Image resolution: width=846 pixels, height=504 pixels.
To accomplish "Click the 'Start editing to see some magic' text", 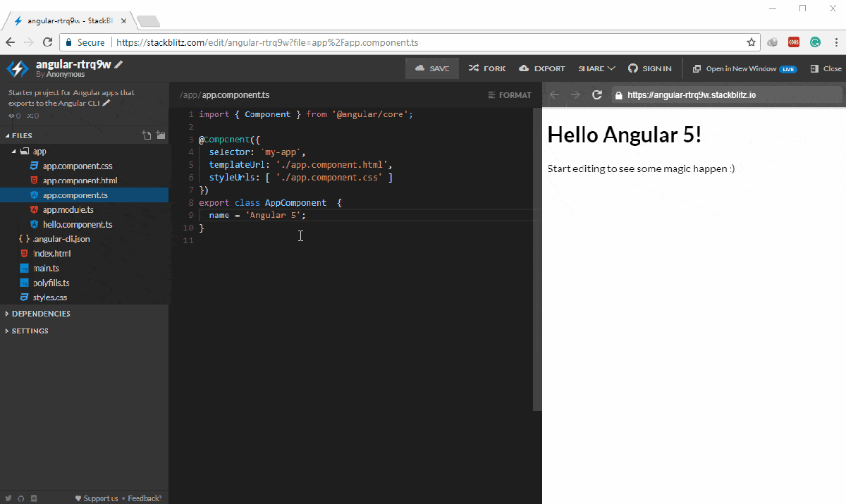I will tap(642, 169).
